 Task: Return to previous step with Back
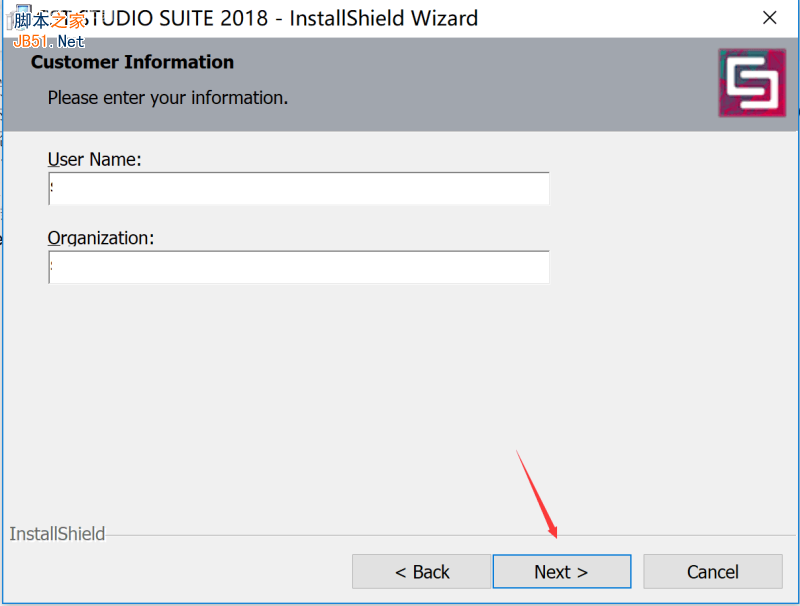(x=422, y=572)
